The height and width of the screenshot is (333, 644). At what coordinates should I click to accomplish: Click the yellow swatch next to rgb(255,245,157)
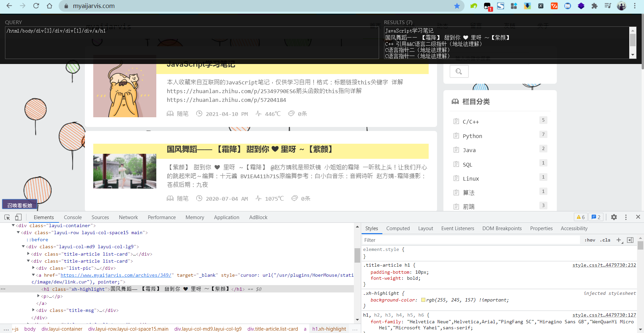point(424,300)
